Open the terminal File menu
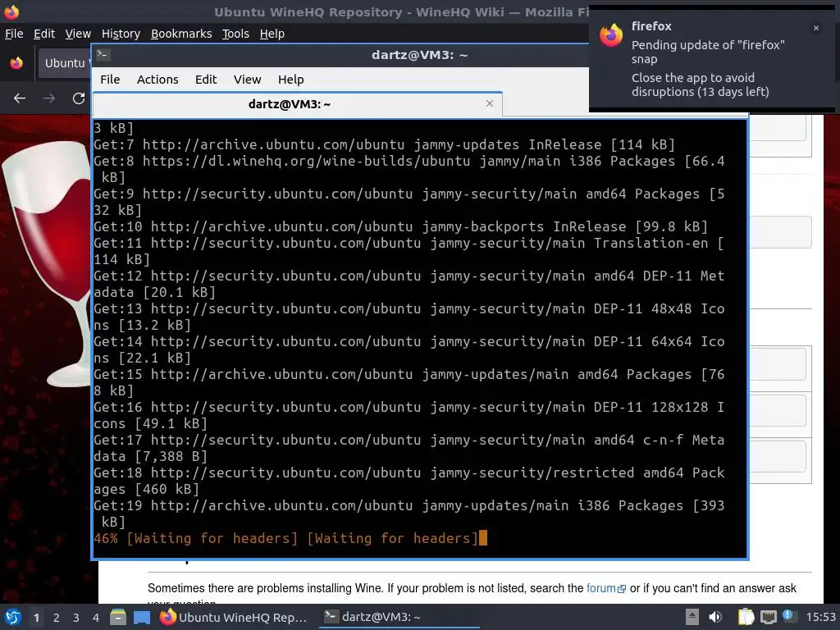This screenshot has width=840, height=630. click(110, 80)
